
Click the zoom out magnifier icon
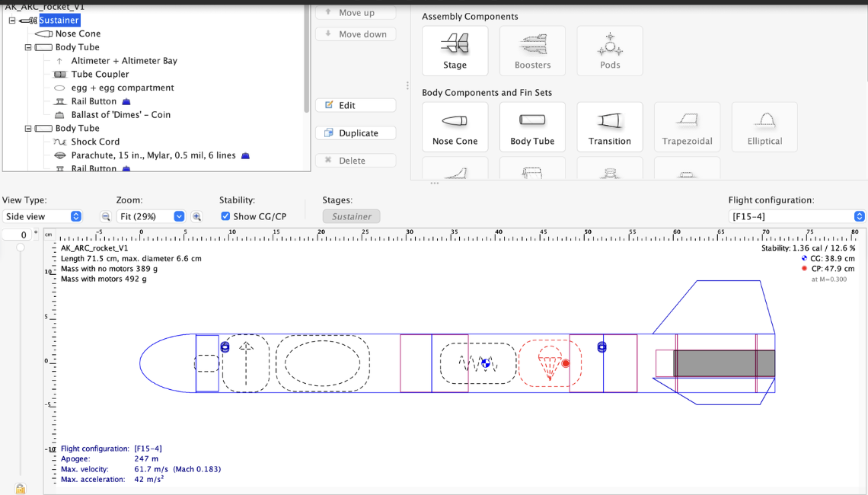click(106, 217)
